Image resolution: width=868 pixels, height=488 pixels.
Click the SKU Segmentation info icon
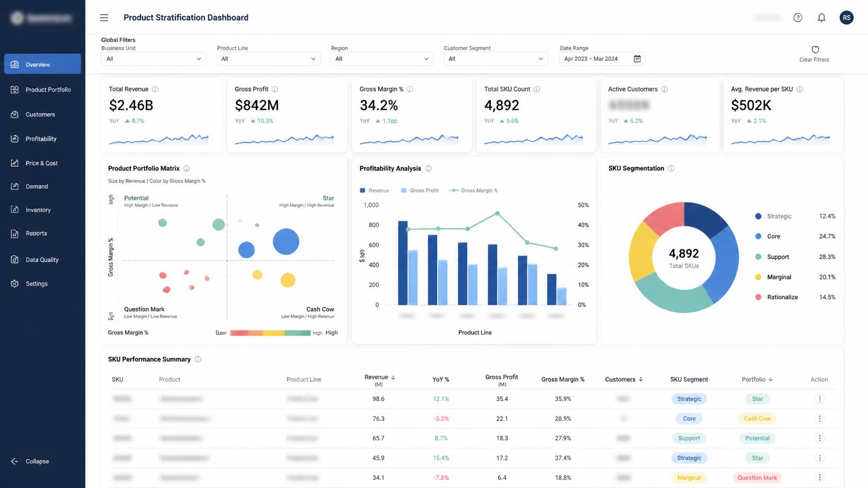(x=671, y=169)
